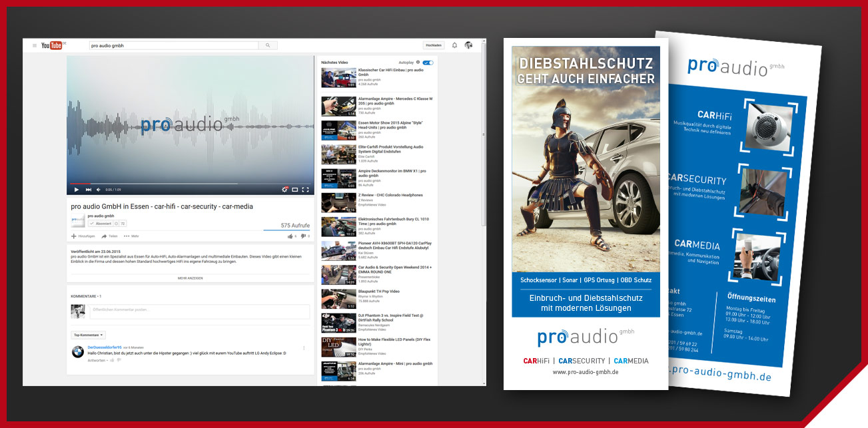Click the Nächstes Video heading
868x428 pixels.
point(334,63)
